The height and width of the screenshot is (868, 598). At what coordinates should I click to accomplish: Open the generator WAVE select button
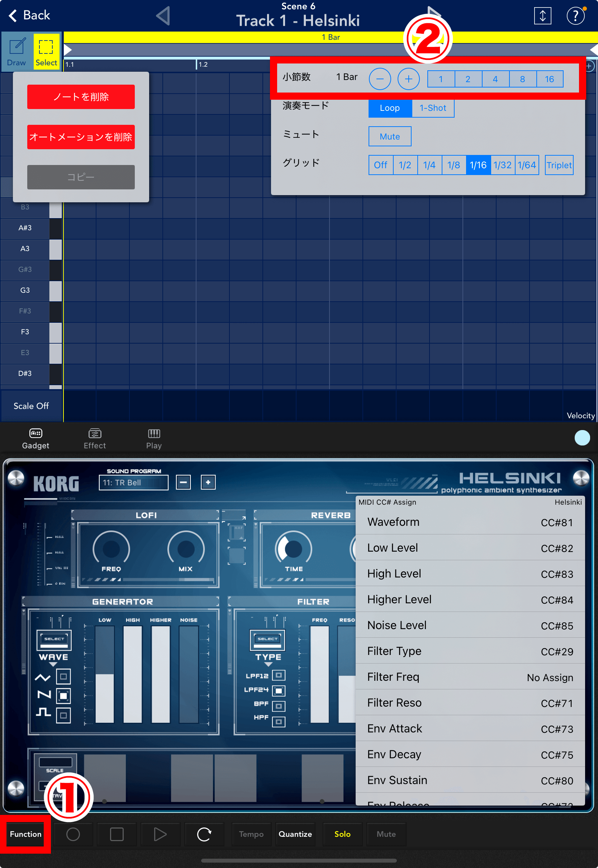54,641
